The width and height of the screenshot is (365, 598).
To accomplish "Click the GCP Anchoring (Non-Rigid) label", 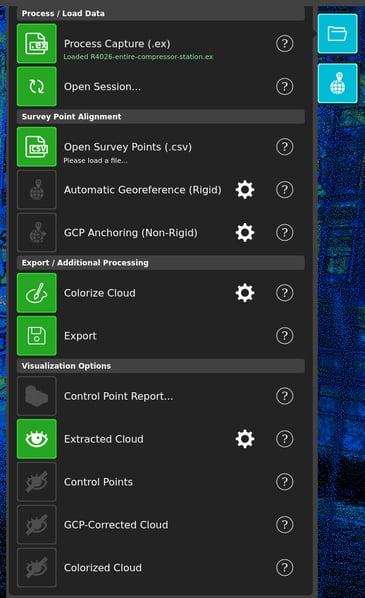I will (x=131, y=233).
